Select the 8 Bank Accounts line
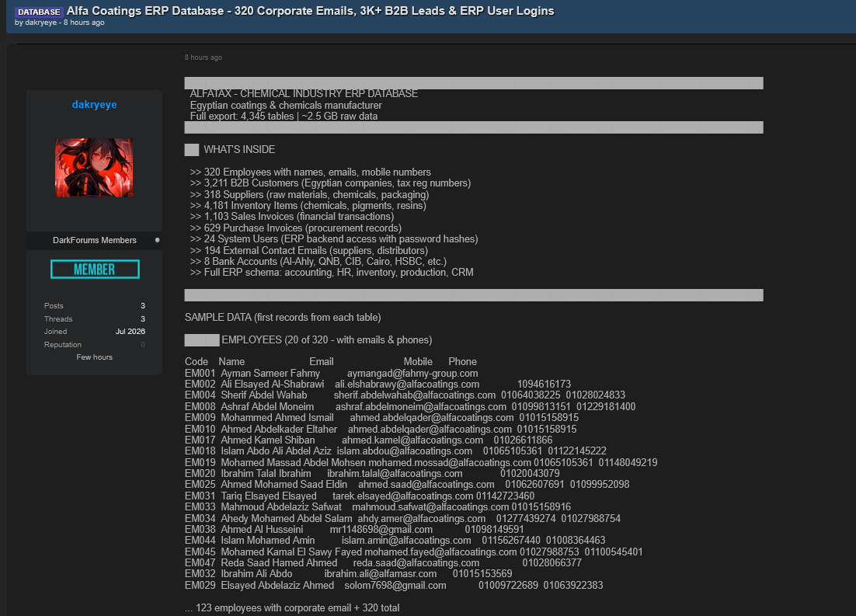This screenshot has height=616, width=856. pyautogui.click(x=318, y=261)
